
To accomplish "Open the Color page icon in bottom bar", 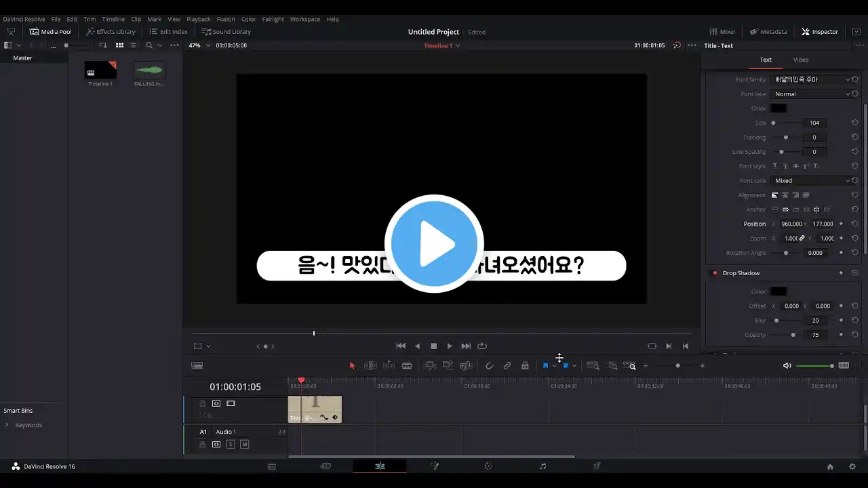I will click(488, 466).
